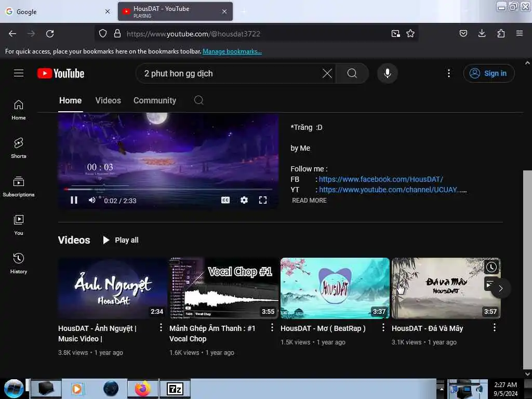
Task: Bookmark this page with the star icon
Action: click(410, 34)
